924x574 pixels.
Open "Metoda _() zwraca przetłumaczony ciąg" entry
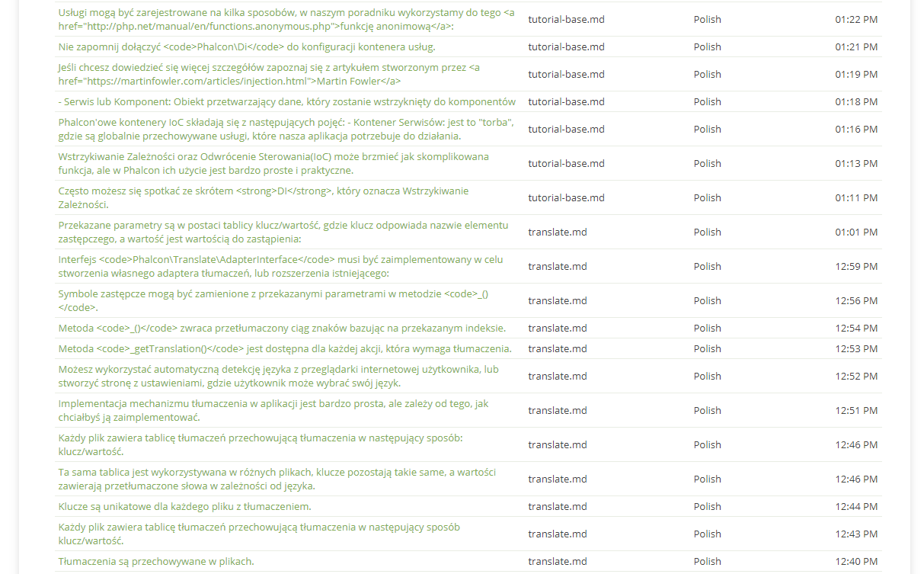(x=282, y=328)
